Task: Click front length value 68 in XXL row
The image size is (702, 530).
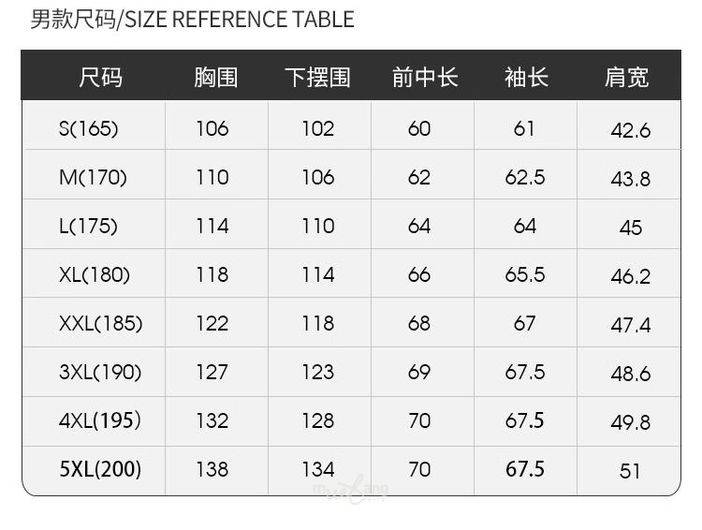Action: point(419,323)
